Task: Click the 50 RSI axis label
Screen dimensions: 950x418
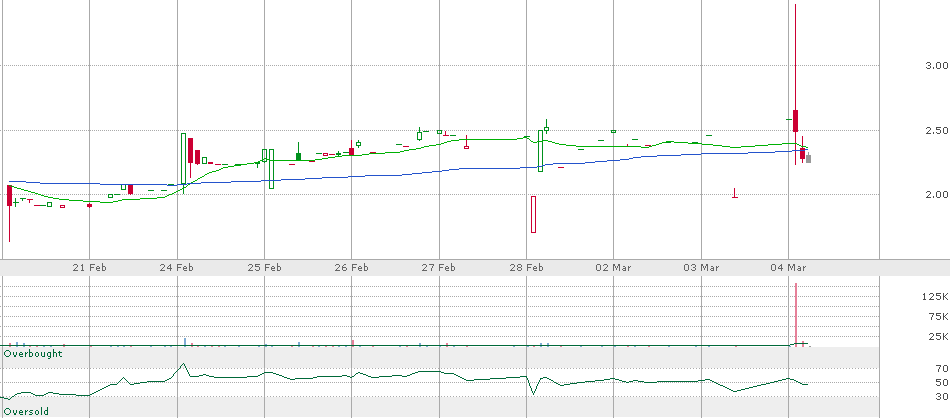Action: click(942, 382)
